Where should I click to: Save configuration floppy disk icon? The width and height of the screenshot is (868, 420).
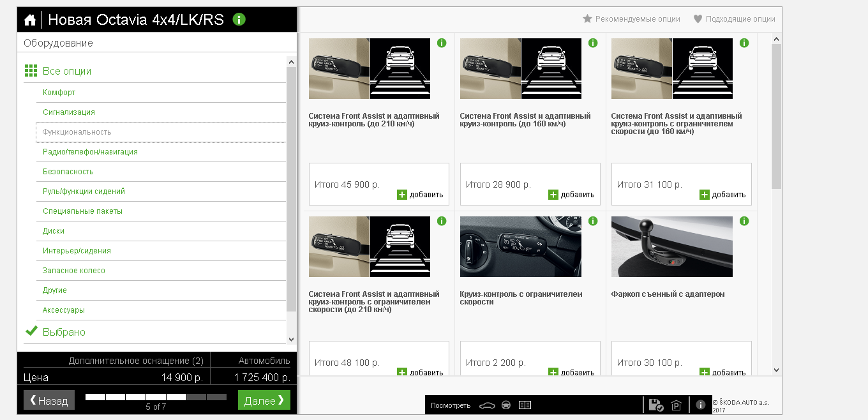tap(655, 405)
